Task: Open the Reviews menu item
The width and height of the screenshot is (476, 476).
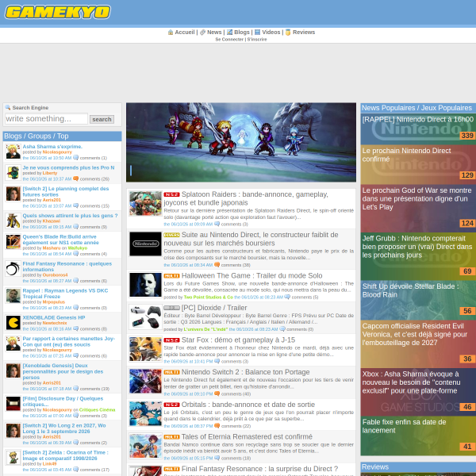Action: [x=304, y=33]
